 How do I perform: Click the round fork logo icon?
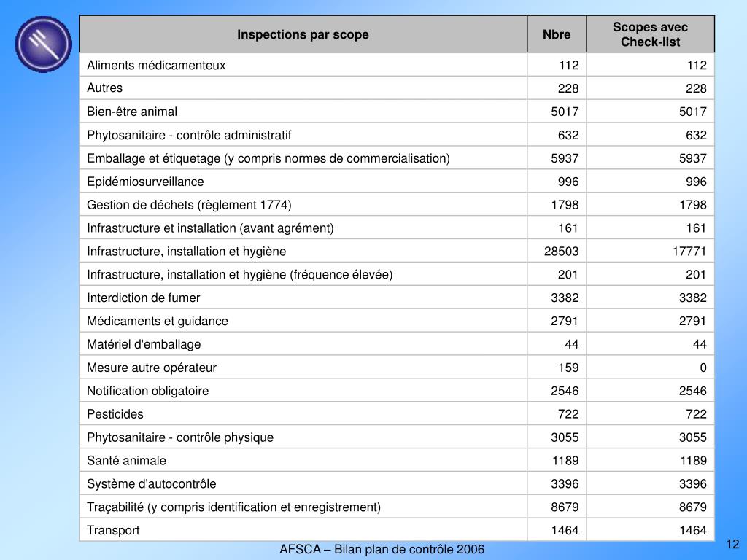[x=43, y=44]
